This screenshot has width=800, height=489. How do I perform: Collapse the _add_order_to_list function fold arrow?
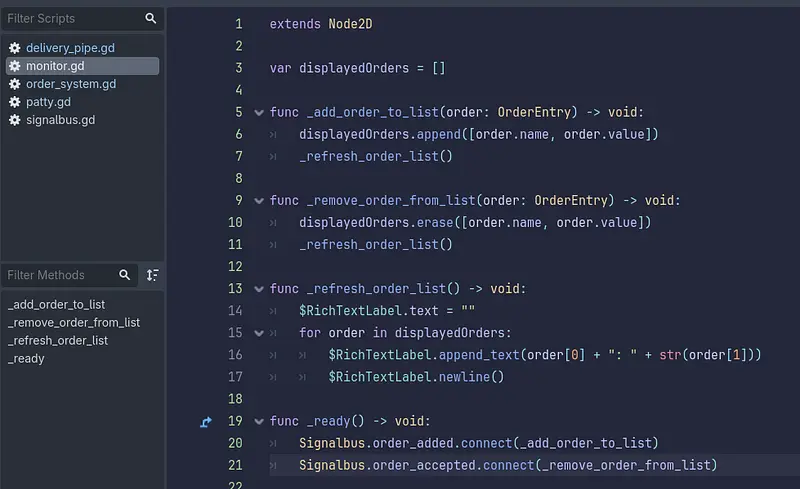tap(260, 113)
